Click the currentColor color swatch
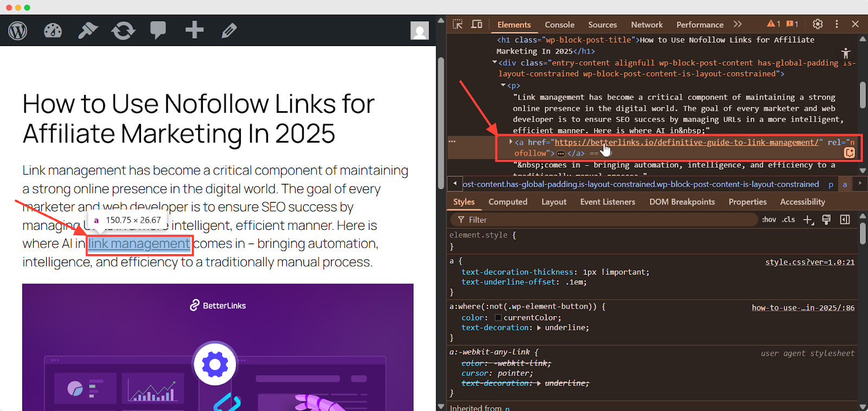Image resolution: width=868 pixels, height=411 pixels. coord(498,318)
